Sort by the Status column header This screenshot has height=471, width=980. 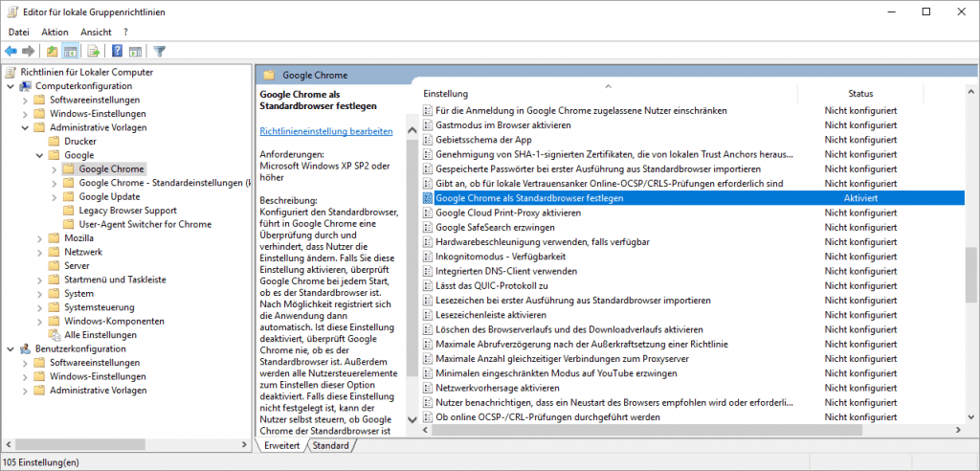(859, 94)
